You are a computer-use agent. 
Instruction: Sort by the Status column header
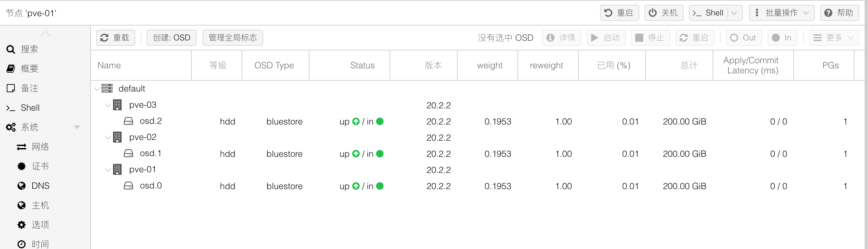pyautogui.click(x=350, y=65)
